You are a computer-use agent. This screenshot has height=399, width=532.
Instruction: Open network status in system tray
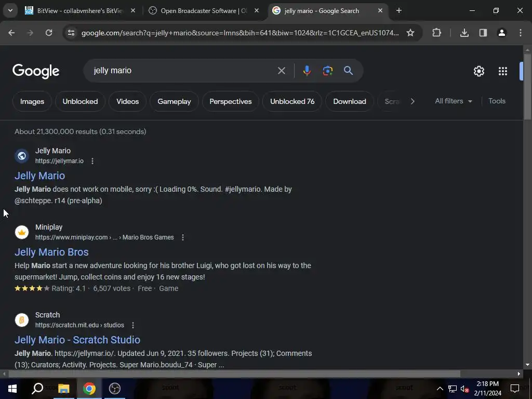pos(453,389)
